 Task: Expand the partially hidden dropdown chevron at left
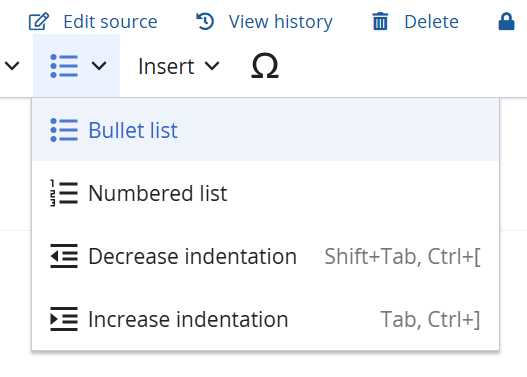coord(12,66)
